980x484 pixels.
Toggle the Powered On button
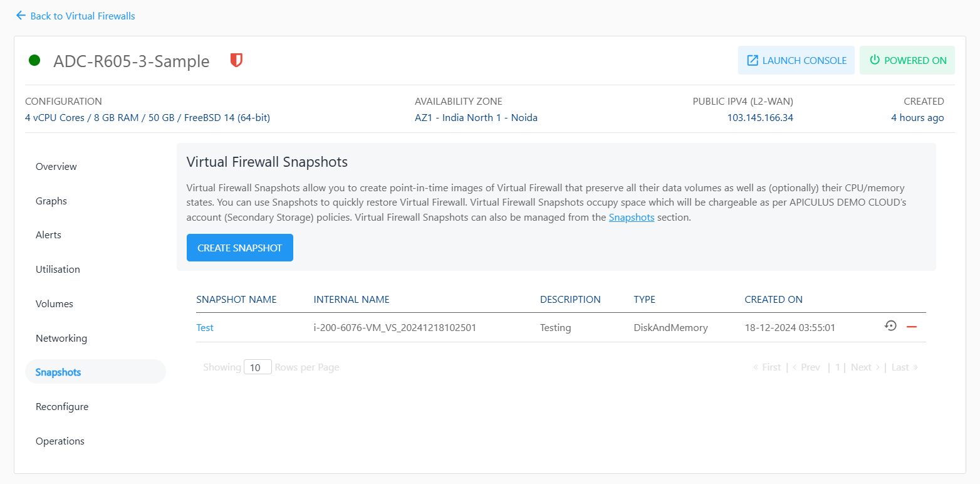(907, 61)
